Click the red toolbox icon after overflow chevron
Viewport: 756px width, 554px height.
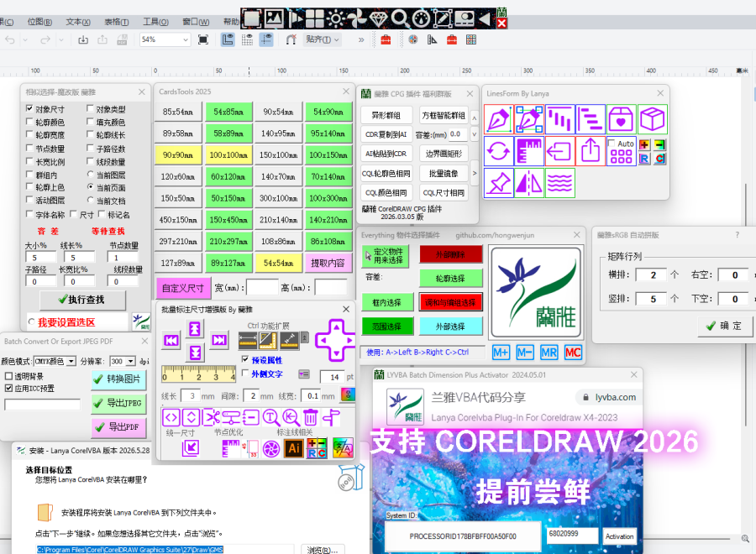(x=386, y=39)
